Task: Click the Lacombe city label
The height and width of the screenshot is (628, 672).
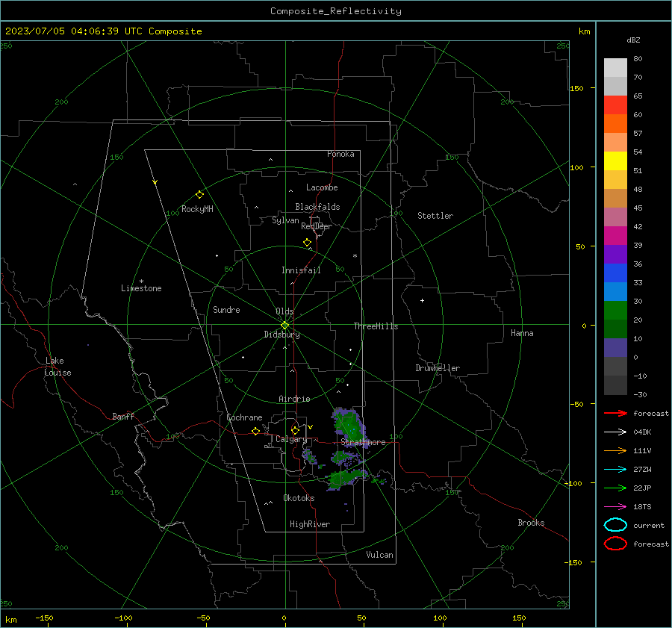Action: tap(322, 187)
